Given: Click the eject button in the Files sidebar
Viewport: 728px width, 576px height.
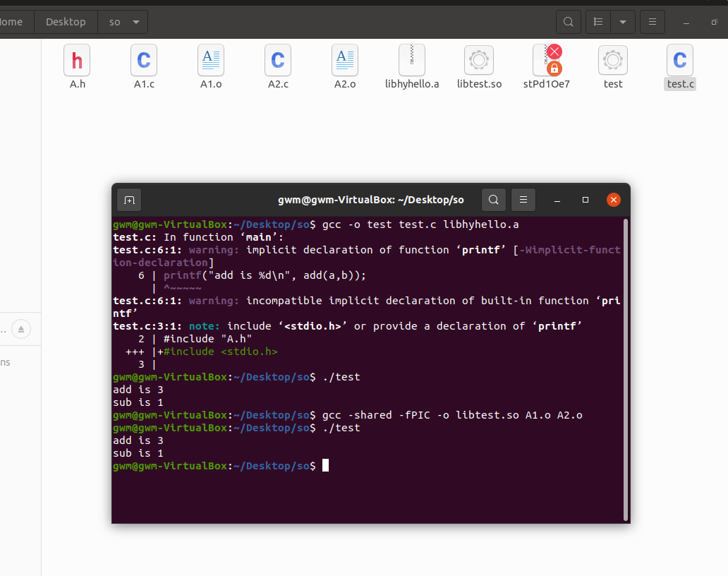Looking at the screenshot, I should click(21, 330).
